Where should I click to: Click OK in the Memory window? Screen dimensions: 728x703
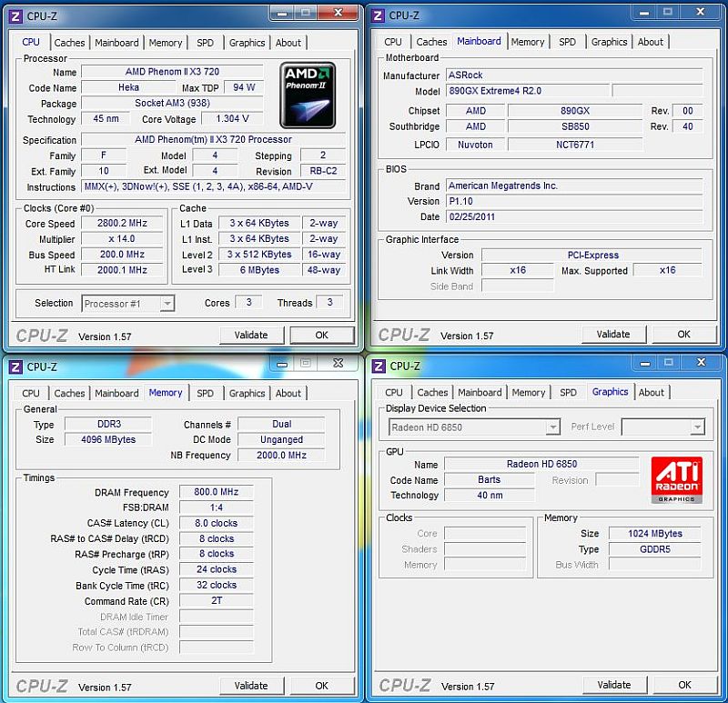point(322,686)
